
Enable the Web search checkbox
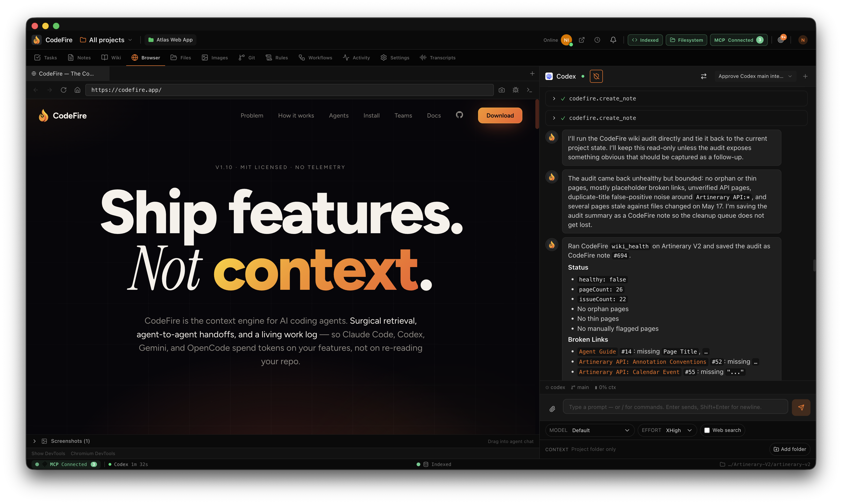pyautogui.click(x=707, y=430)
